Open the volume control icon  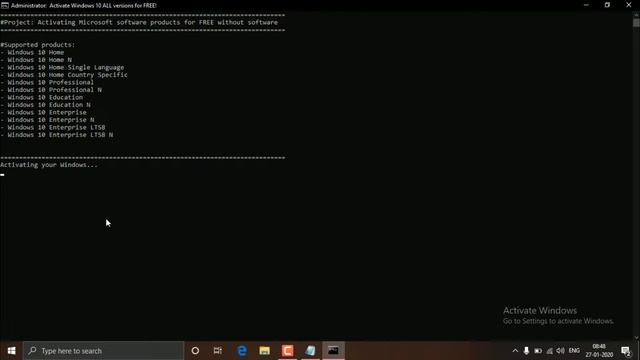(x=560, y=351)
